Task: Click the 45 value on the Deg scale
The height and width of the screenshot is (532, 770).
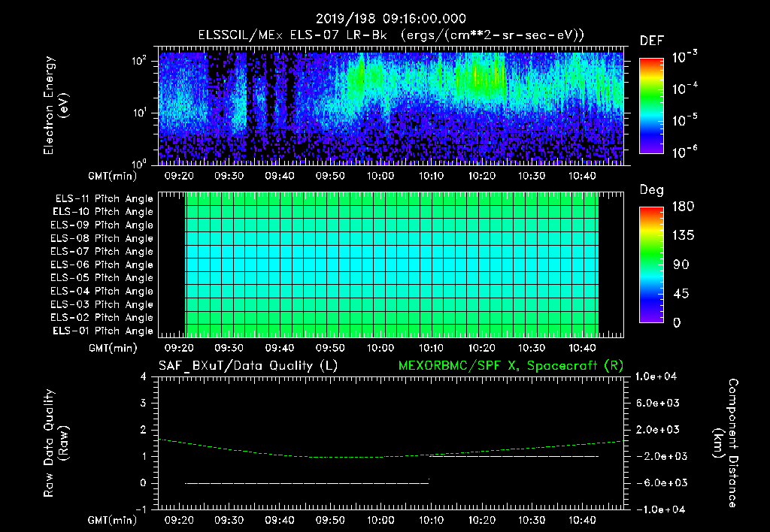Action: 681,294
